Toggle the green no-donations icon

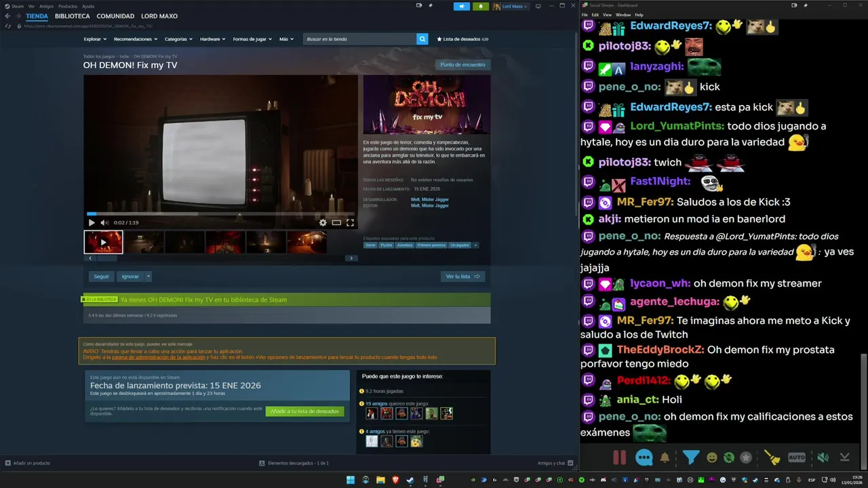[x=729, y=457]
